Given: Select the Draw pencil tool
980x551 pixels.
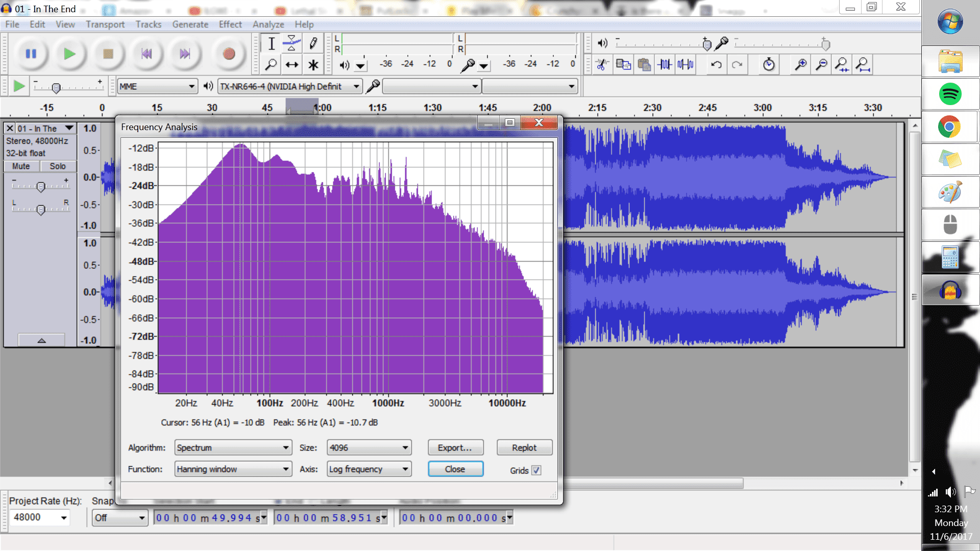Looking at the screenshot, I should point(313,44).
